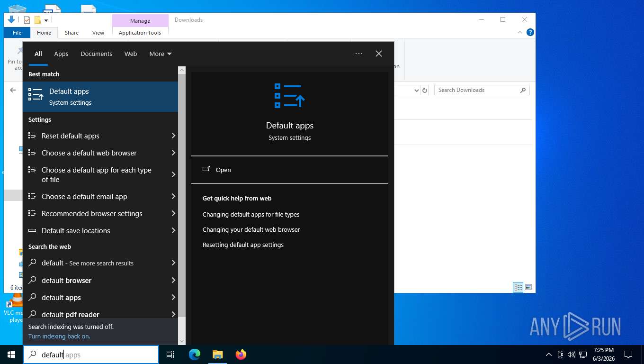The image size is (644, 364).
Task: Show hidden system tray icons
Action: 549,355
